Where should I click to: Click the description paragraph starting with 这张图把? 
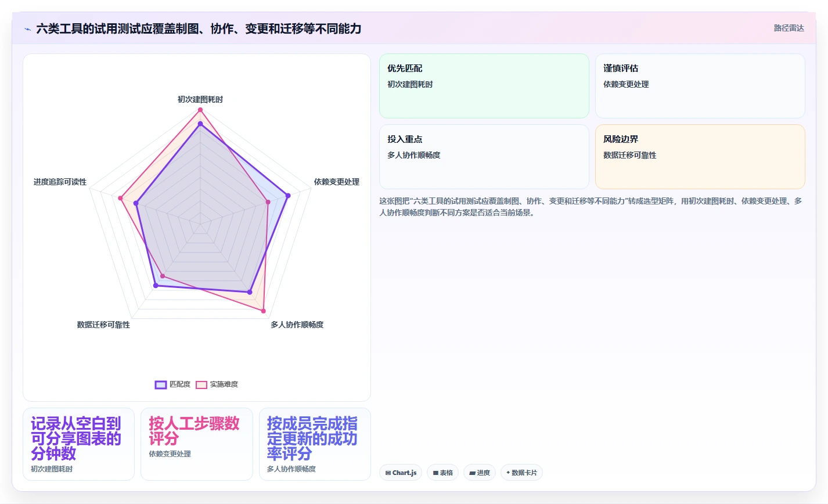point(591,207)
